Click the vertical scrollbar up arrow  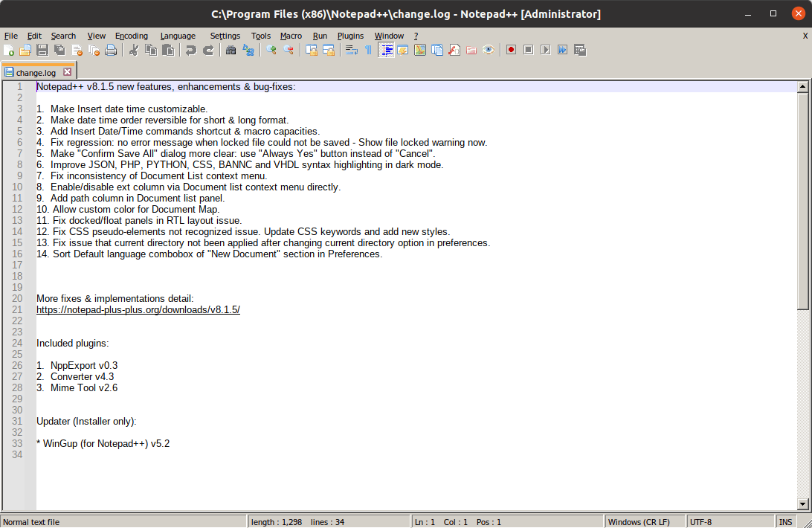pos(802,86)
